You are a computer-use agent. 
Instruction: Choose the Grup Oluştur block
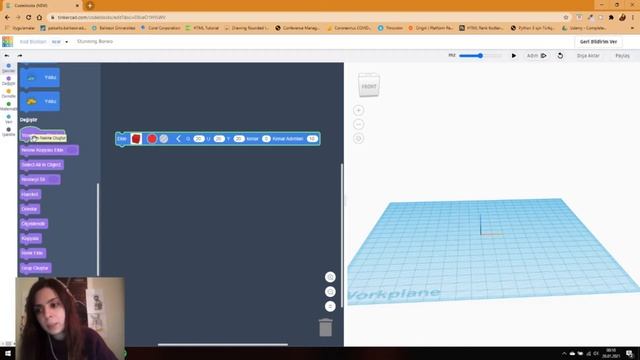[x=35, y=268]
